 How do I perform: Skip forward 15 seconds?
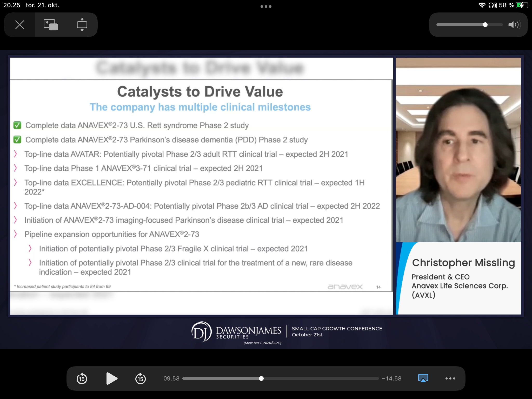141,378
